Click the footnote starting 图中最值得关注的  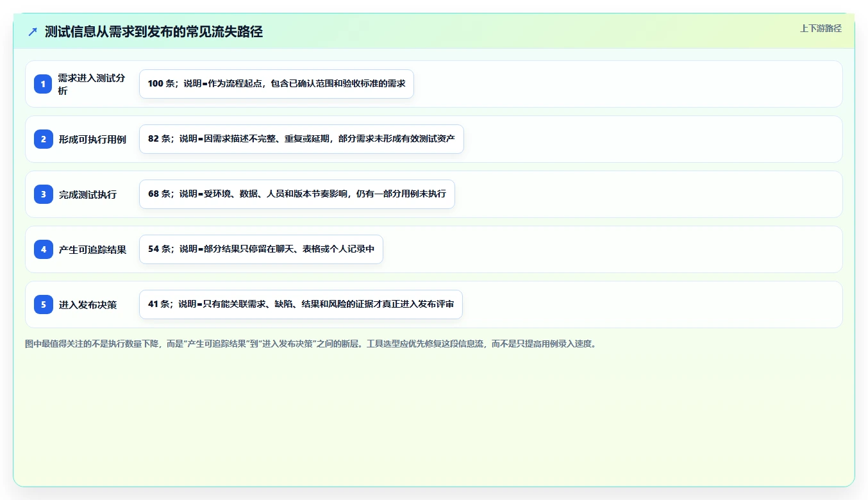pyautogui.click(x=312, y=344)
